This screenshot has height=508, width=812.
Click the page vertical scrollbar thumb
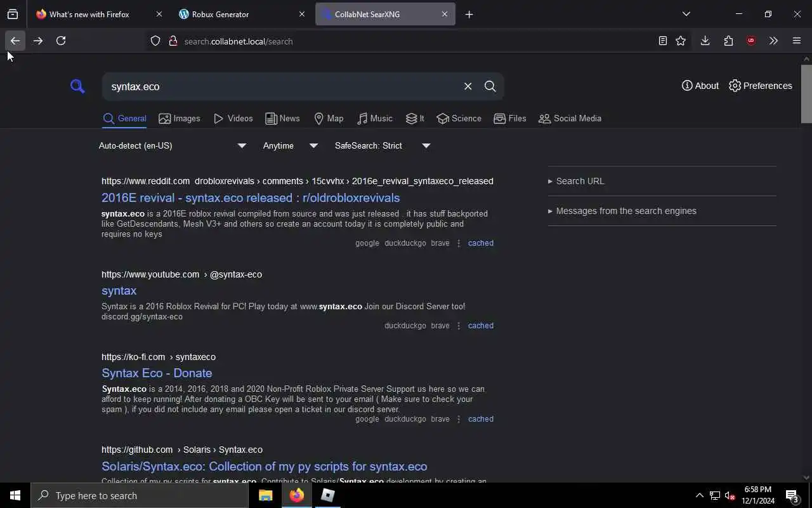(x=806, y=93)
